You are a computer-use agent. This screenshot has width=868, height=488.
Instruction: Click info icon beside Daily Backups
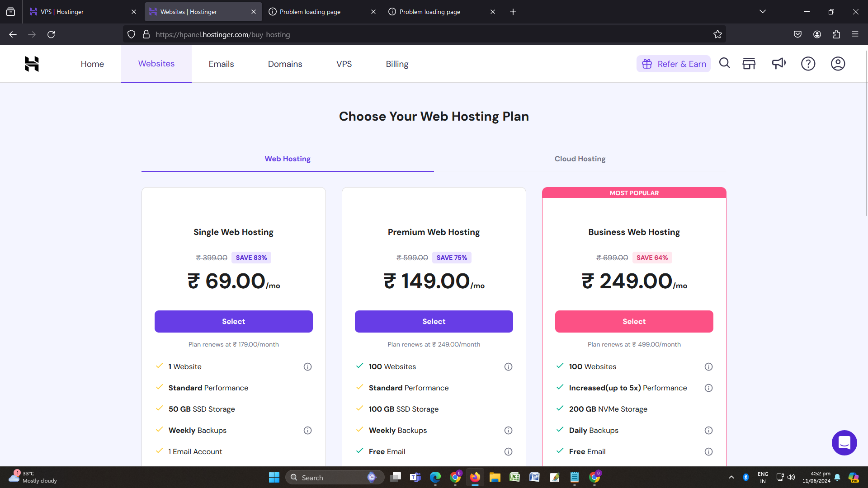(x=708, y=431)
